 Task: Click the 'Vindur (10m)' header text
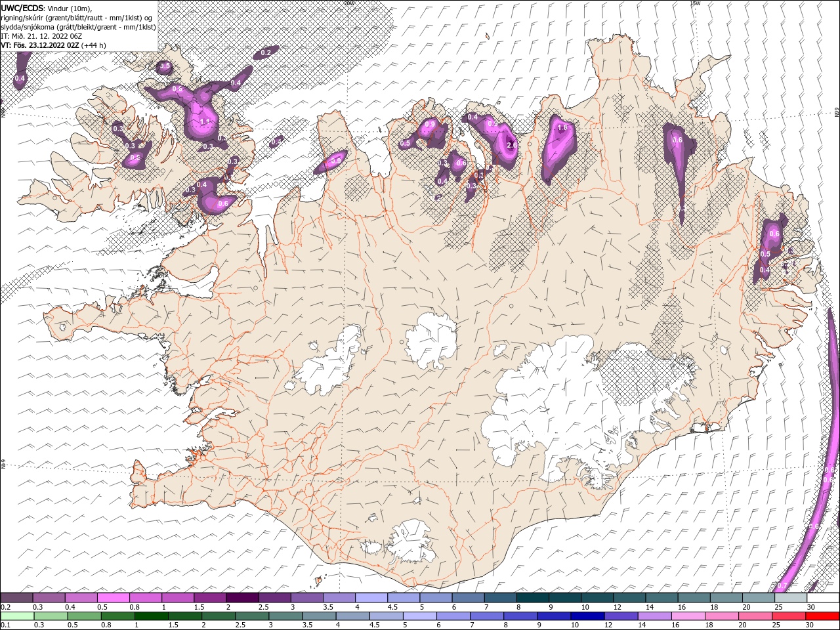69,8
